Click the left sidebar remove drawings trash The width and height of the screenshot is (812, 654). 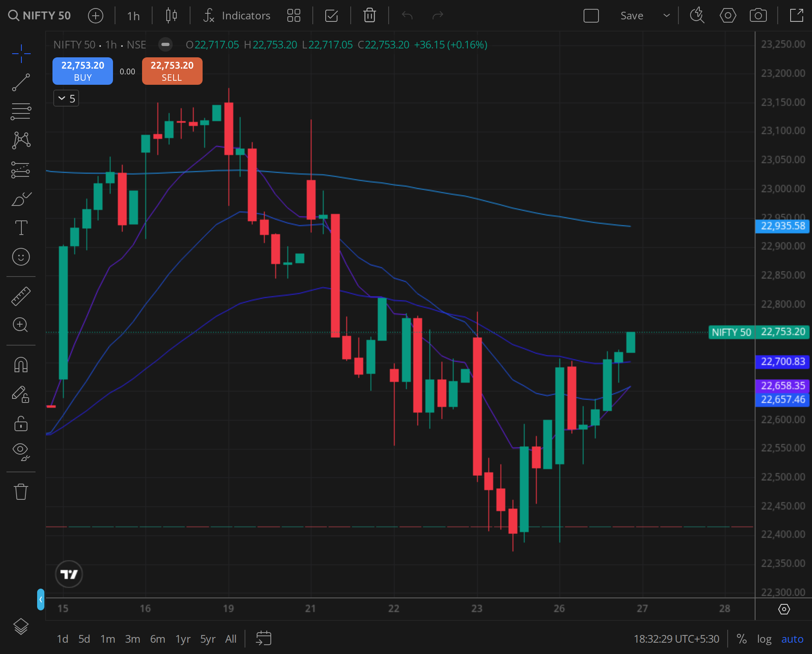[x=21, y=492]
